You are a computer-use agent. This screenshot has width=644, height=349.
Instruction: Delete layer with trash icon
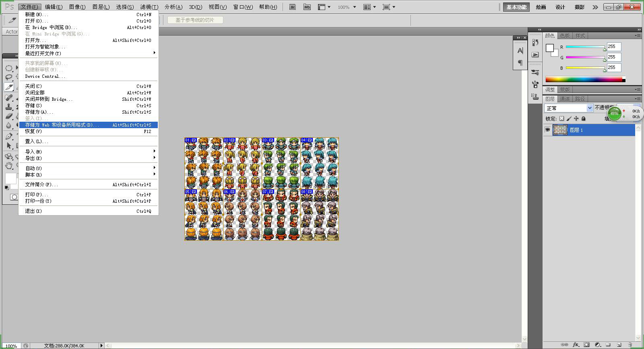[x=630, y=345]
